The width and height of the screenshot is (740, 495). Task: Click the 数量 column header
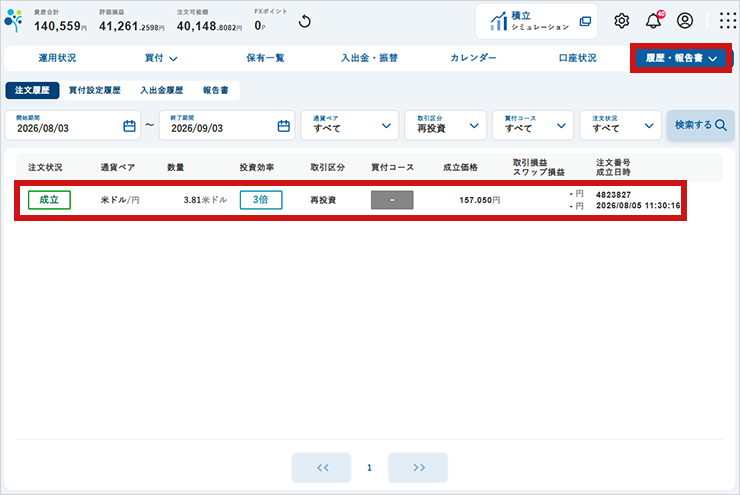click(176, 168)
